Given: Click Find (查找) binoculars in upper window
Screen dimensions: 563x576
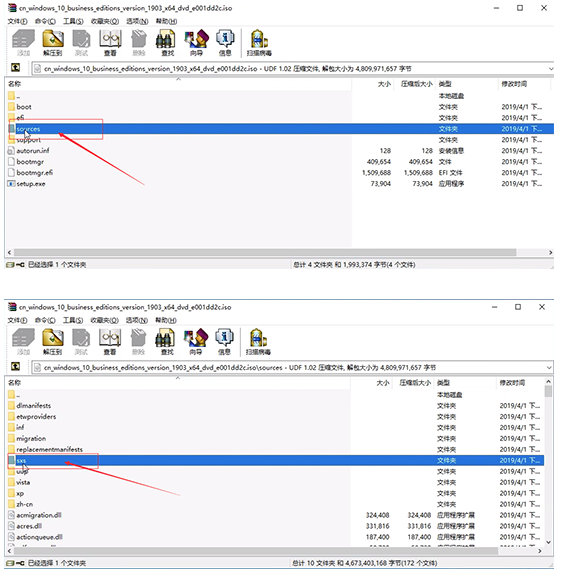Looking at the screenshot, I should (x=167, y=43).
